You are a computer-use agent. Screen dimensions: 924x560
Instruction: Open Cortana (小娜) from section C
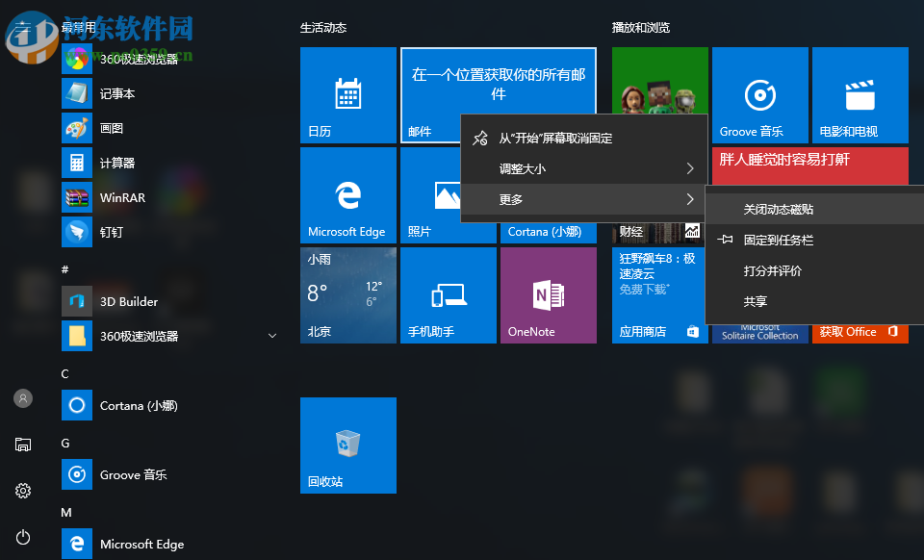[142, 405]
